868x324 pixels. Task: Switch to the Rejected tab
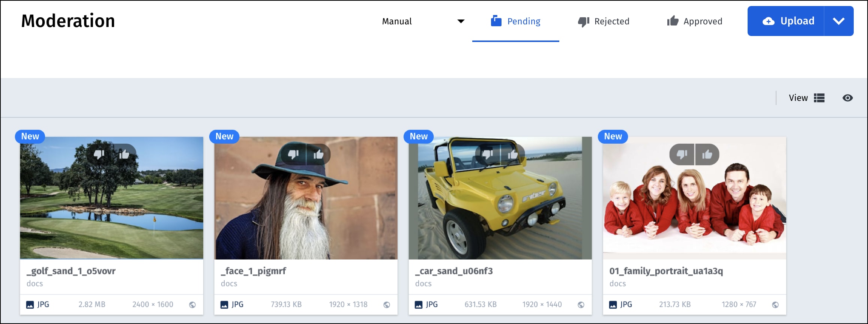point(604,21)
